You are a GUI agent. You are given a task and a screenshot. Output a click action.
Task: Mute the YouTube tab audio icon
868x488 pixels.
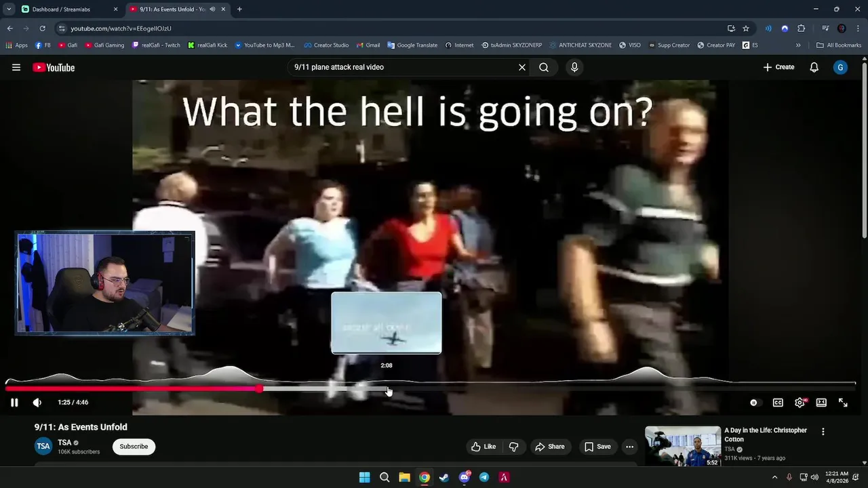pyautogui.click(x=212, y=9)
